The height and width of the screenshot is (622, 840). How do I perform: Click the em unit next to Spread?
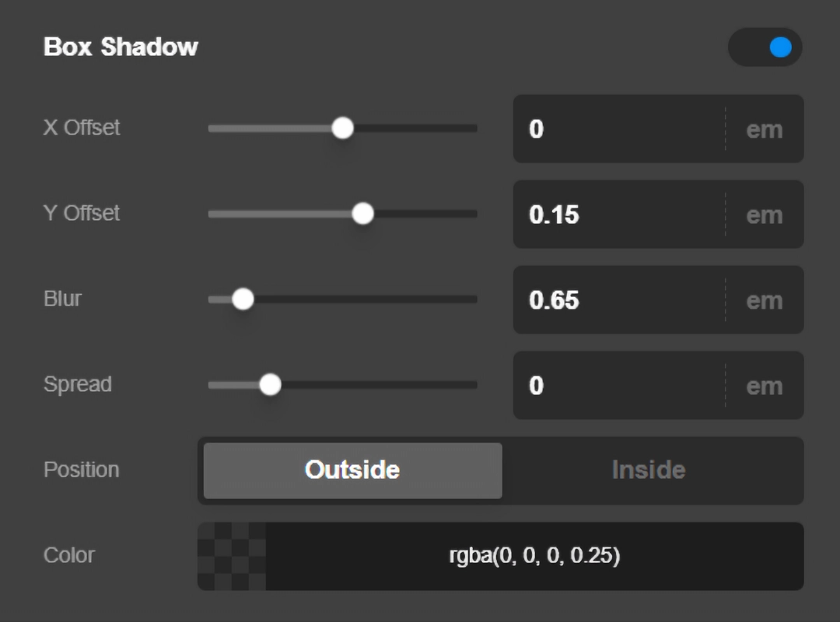click(x=764, y=386)
